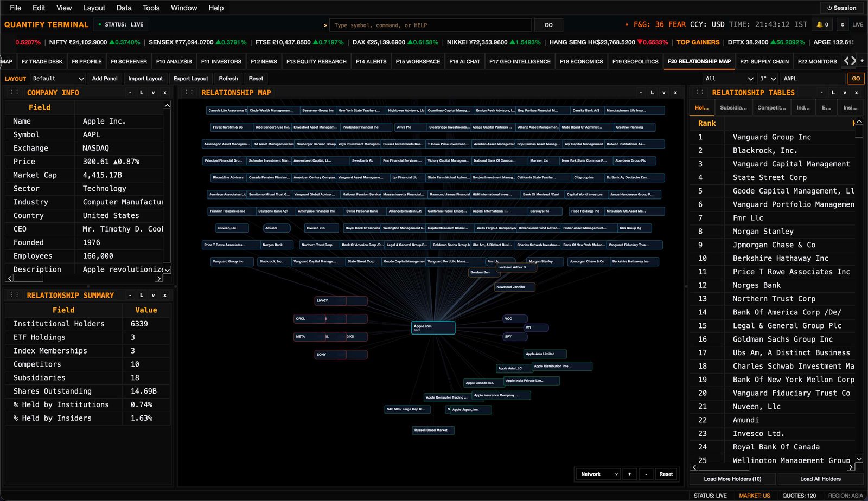Close the Relationship Tables panel
This screenshot has height=501, width=868.
pyautogui.click(x=857, y=93)
